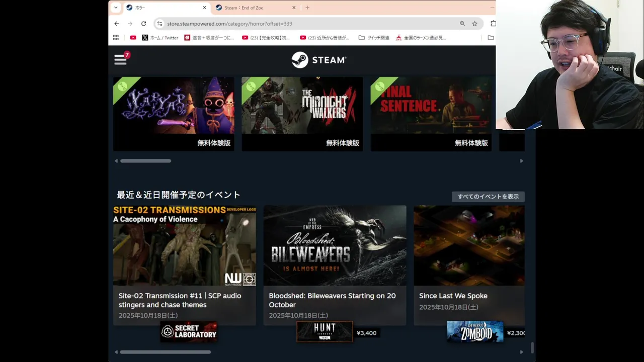Open the tab search dropdown arrow
This screenshot has height=362, width=644.
[116, 8]
